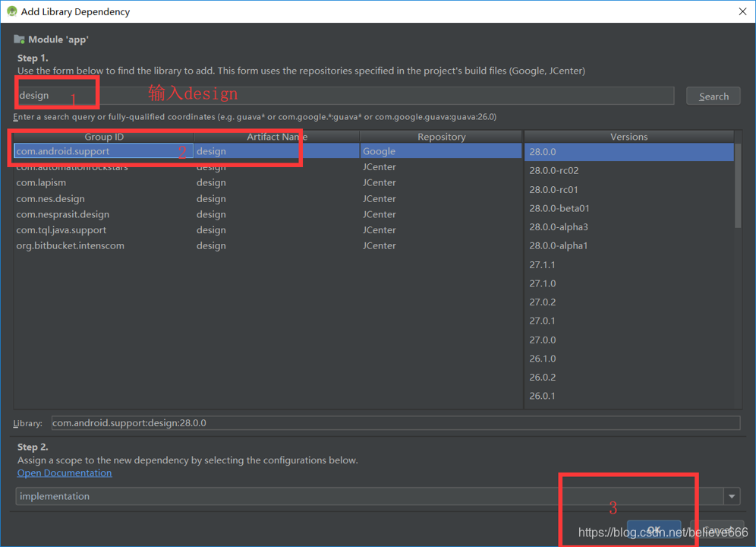The image size is (756, 547).
Task: Sort by the Group ID column header
Action: tap(104, 137)
